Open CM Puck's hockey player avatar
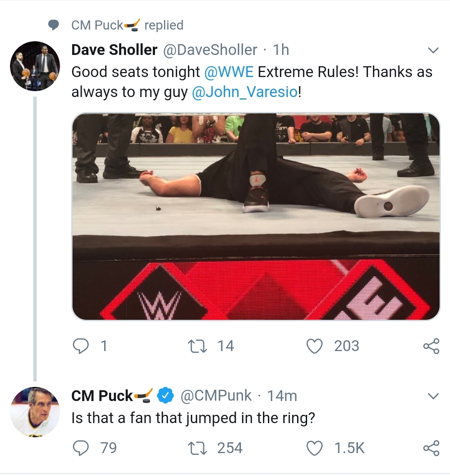 (x=35, y=412)
